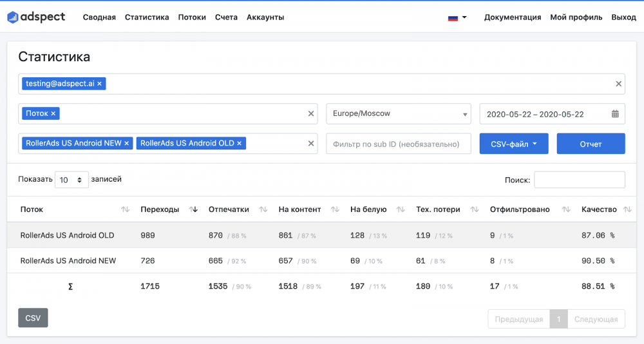Sort by На белую column arrows
Image resolution: width=644 pixels, height=344 pixels.
pyautogui.click(x=401, y=209)
